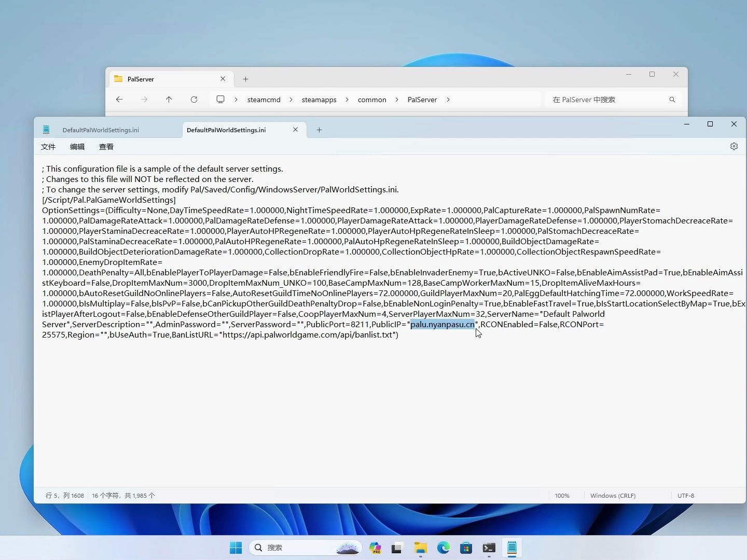The height and width of the screenshot is (560, 747).
Task: Open the Notepad settings gear
Action: (734, 147)
